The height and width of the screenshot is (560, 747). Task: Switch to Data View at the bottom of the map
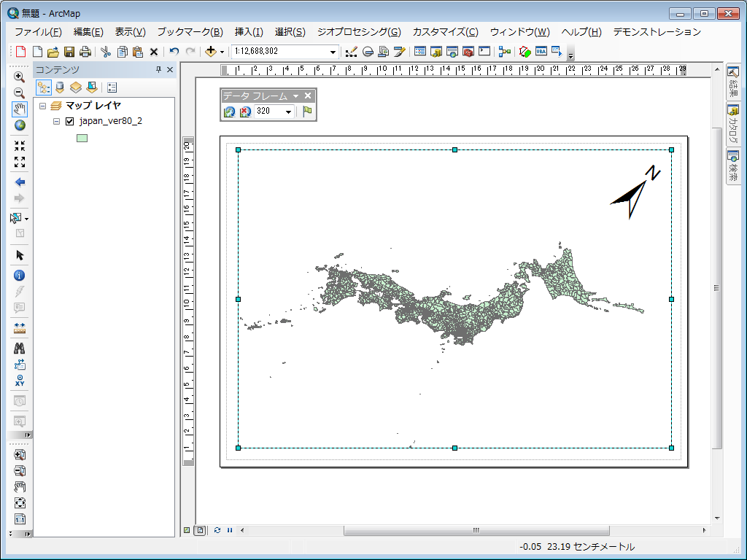[187, 530]
